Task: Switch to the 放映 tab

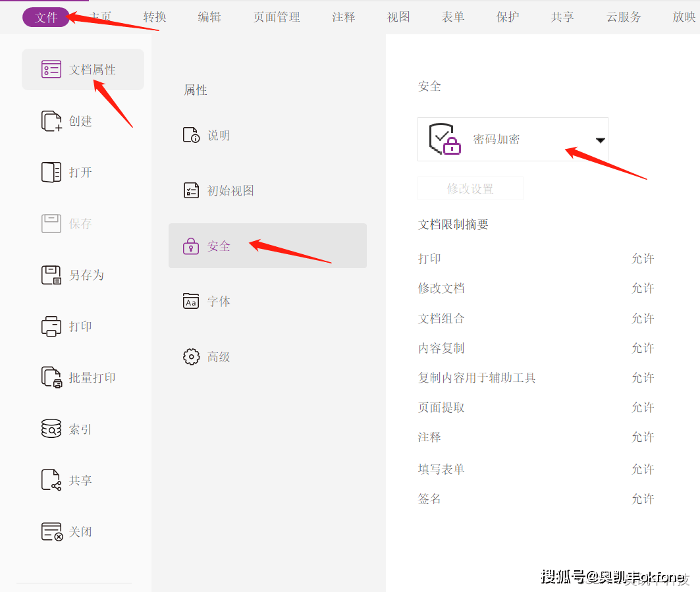Action: click(x=684, y=17)
